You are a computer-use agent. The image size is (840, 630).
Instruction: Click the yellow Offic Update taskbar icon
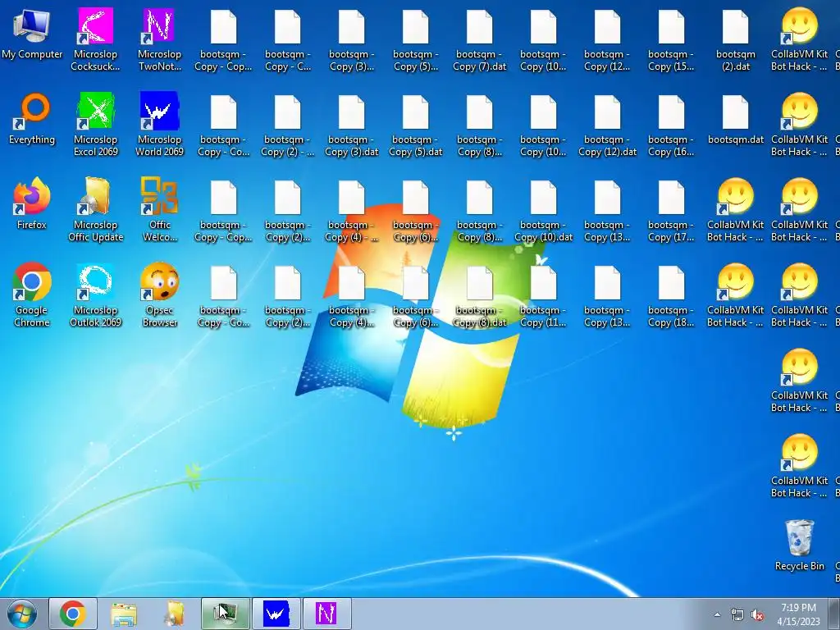pyautogui.click(x=174, y=614)
